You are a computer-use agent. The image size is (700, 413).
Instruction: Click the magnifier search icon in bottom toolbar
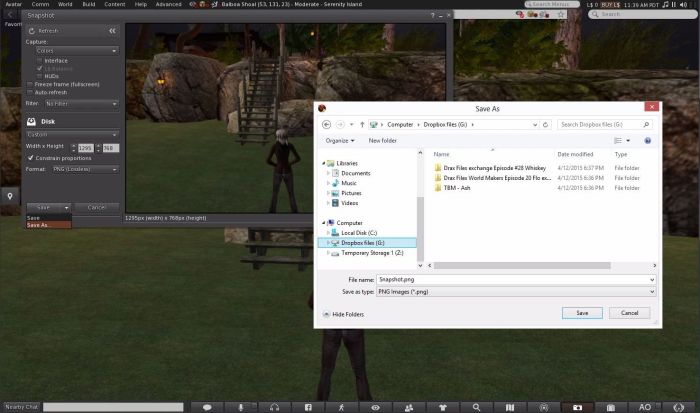pyautogui.click(x=476, y=407)
